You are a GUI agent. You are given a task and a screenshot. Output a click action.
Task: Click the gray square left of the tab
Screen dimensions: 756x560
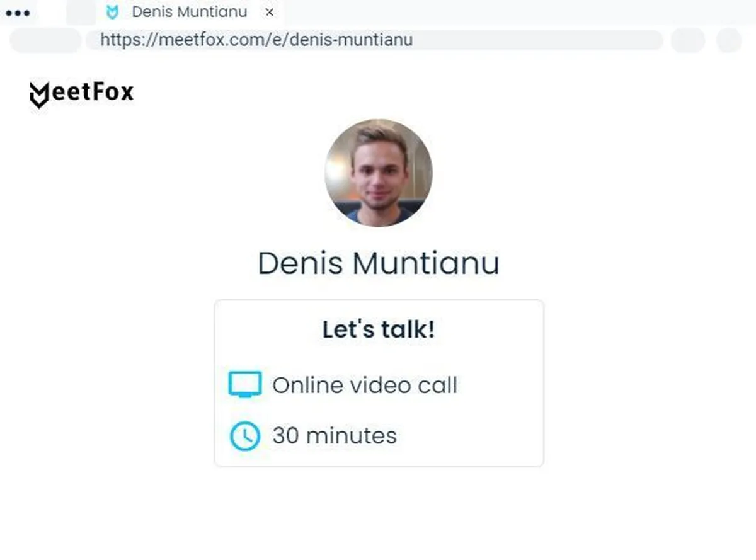tap(81, 13)
